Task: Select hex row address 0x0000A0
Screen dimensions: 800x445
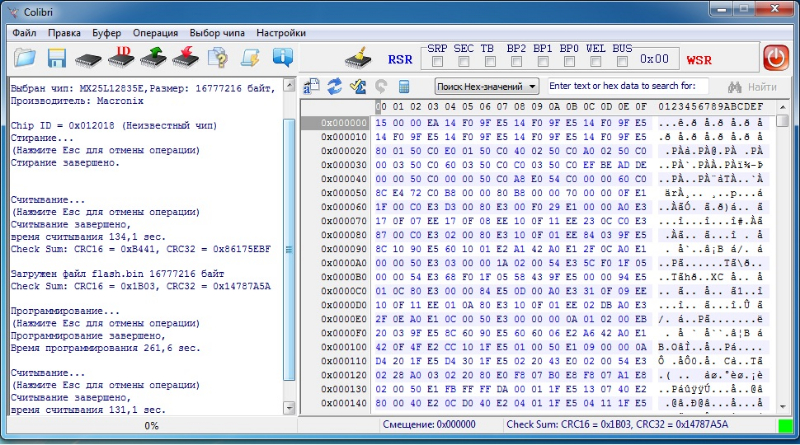Action: (343, 263)
